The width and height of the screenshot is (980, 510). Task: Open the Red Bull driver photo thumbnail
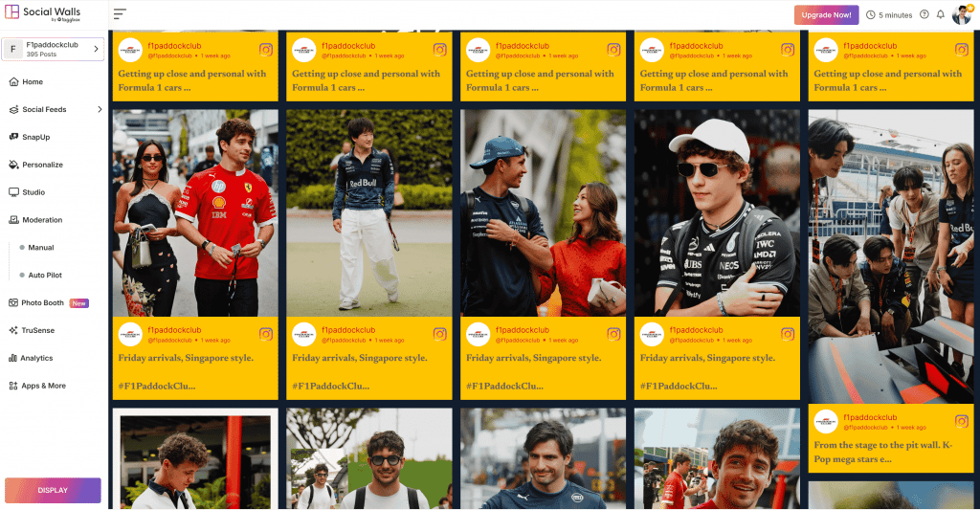368,213
